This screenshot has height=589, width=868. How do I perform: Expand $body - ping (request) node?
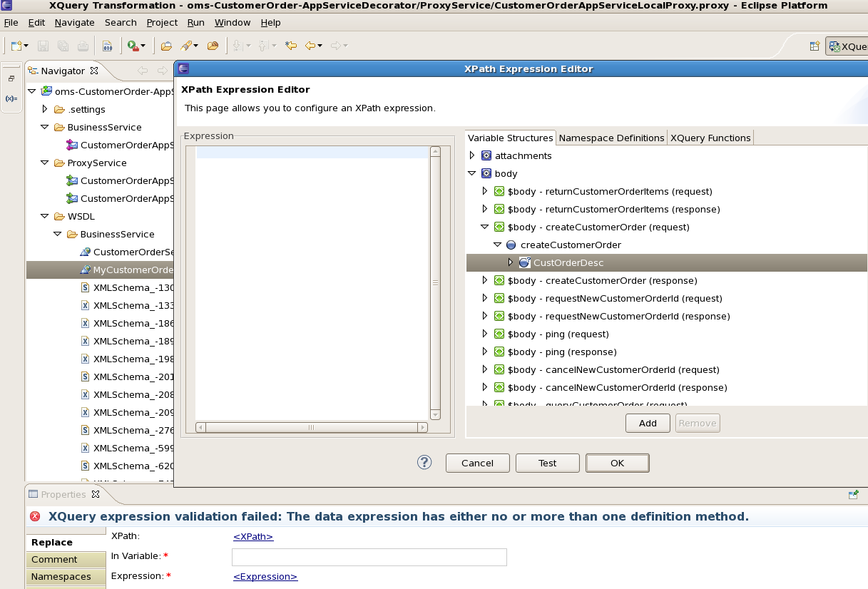tap(484, 334)
